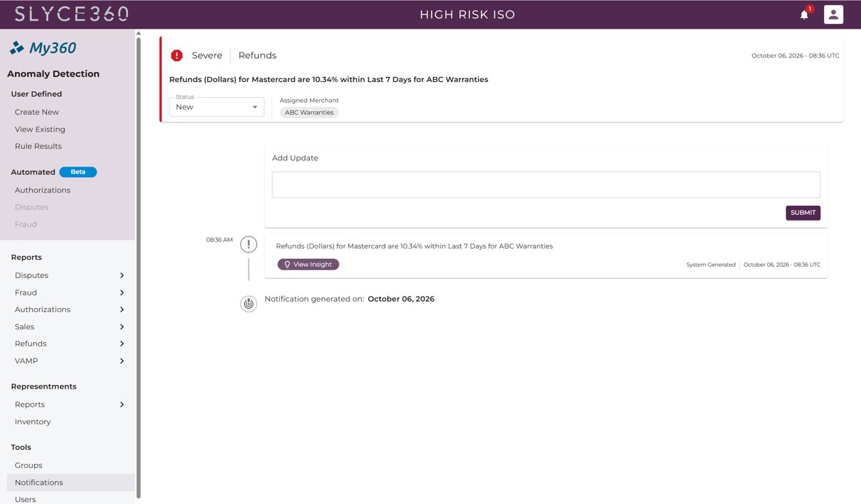Expand the Refunds reports chevron
This screenshot has height=504, width=861.
point(122,344)
